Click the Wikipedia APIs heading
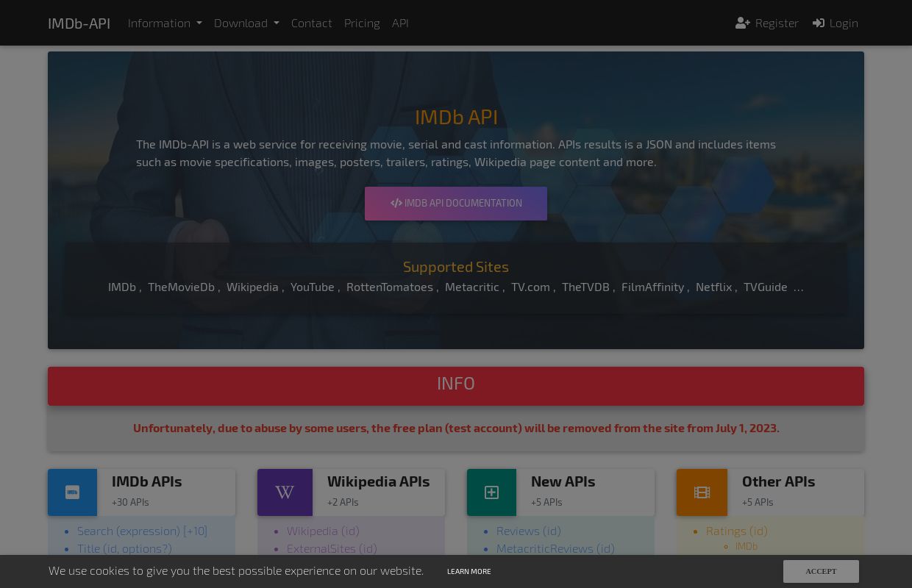 [x=378, y=481]
